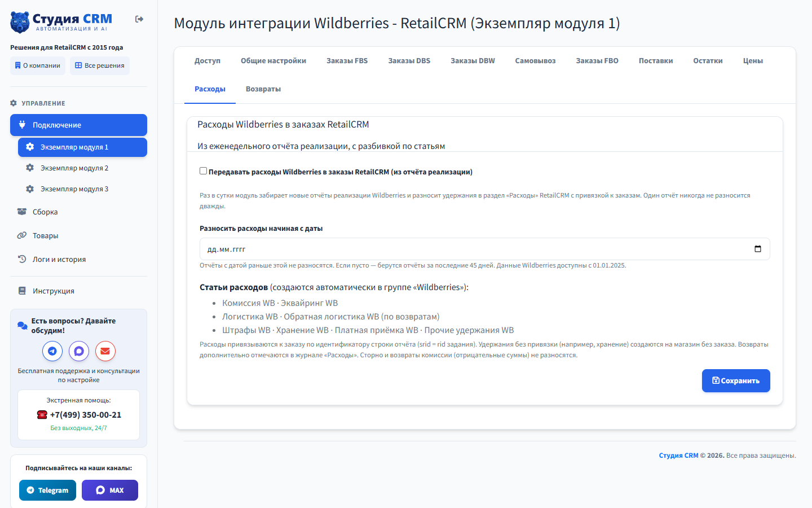Click the book icon next to Инструкция
812x508 pixels.
(x=22, y=291)
